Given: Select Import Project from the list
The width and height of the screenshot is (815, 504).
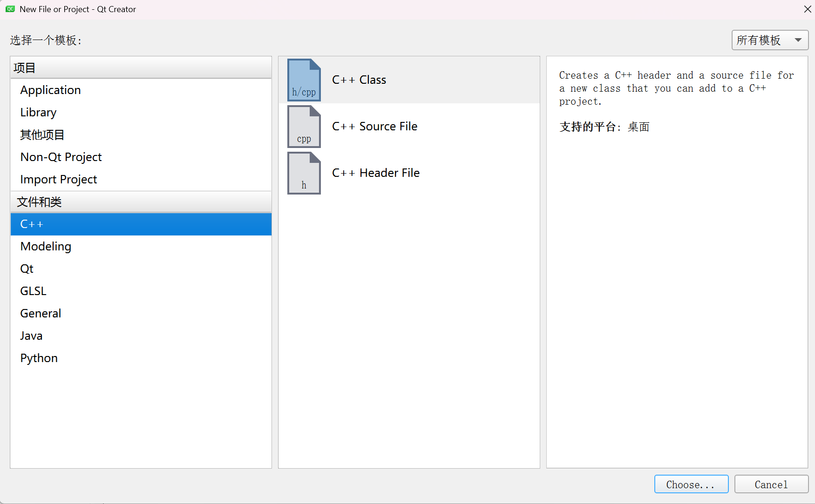Looking at the screenshot, I should (58, 179).
